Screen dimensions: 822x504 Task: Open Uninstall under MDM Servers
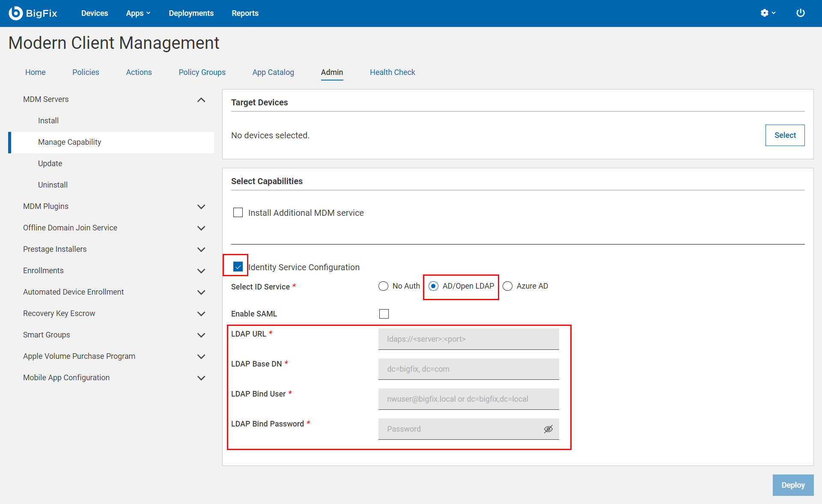point(53,185)
